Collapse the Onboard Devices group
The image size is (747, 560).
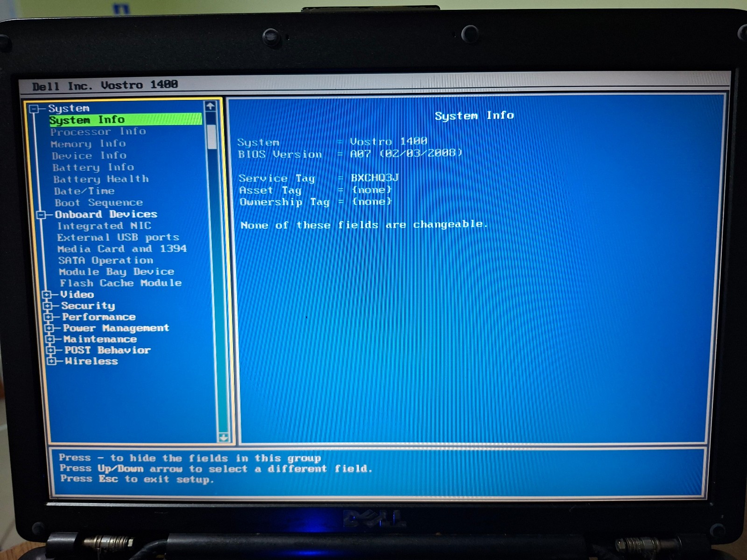click(x=41, y=215)
